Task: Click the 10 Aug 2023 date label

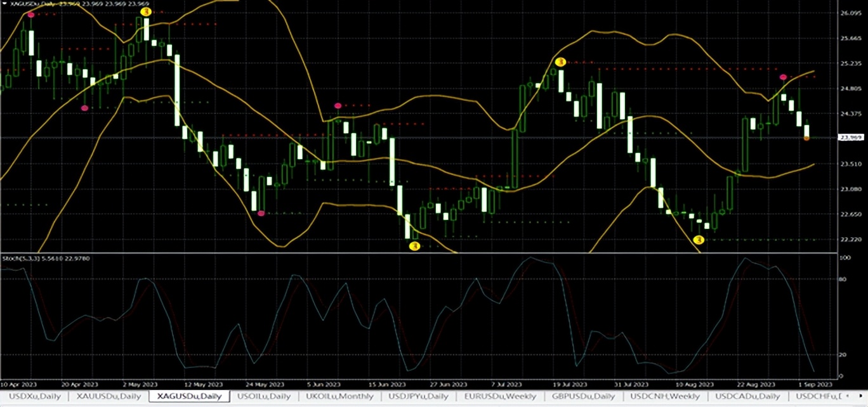Action: click(x=695, y=385)
